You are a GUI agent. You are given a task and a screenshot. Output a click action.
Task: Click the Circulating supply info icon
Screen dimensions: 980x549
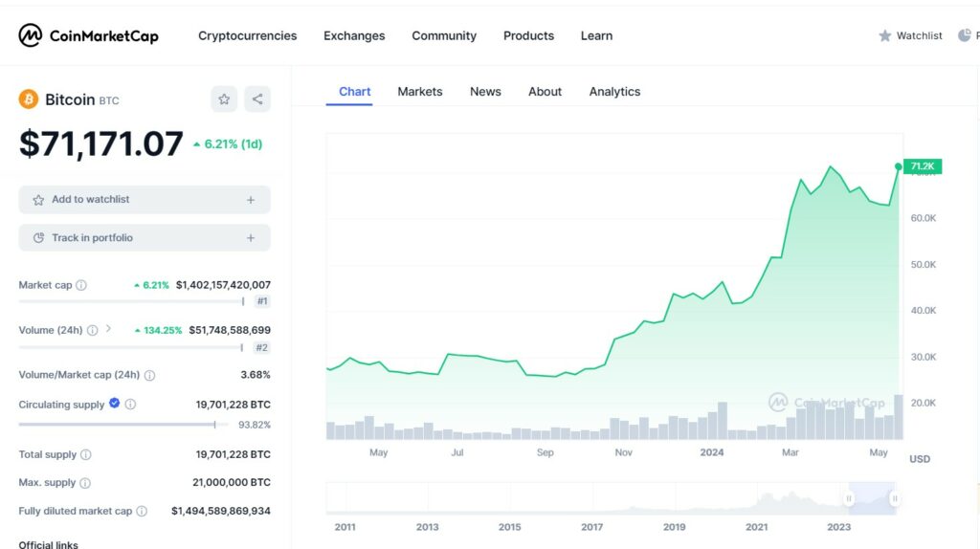[130, 405]
